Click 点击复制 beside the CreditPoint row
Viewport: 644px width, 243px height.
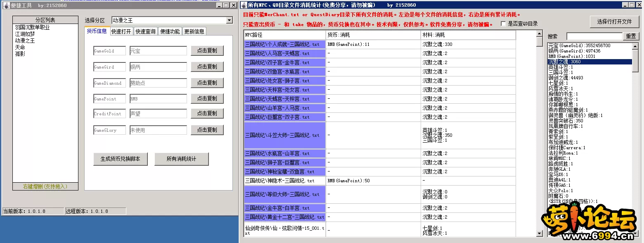tap(207, 113)
